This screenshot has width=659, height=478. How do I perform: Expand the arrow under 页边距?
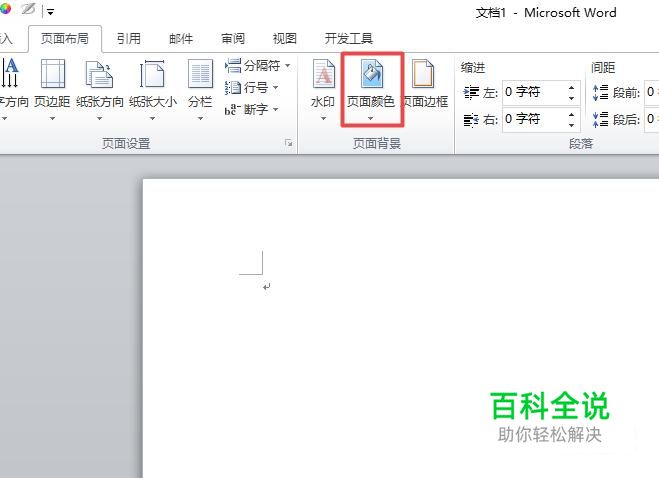[53, 119]
